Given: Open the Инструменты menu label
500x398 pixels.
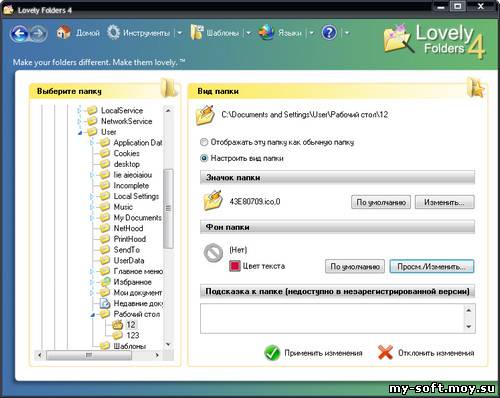Looking at the screenshot, I should [x=146, y=33].
